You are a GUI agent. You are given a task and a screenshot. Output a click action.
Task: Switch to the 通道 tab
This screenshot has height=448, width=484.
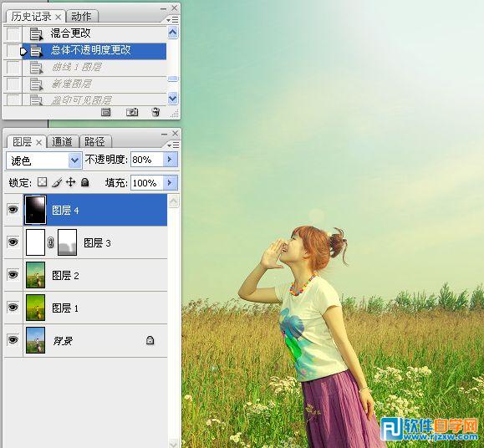point(63,141)
